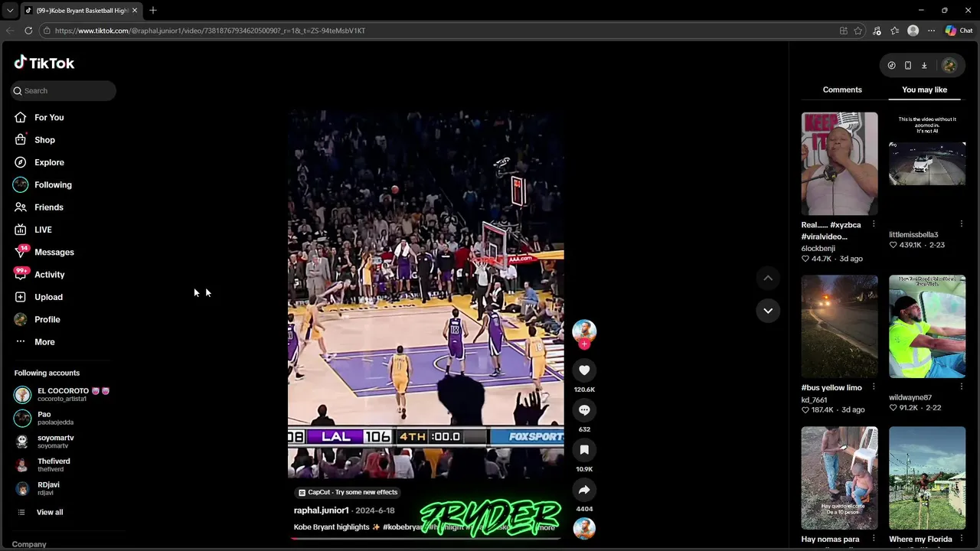Pause the playing Kobe Bryant video
The width and height of the screenshot is (980, 551).
point(426,295)
